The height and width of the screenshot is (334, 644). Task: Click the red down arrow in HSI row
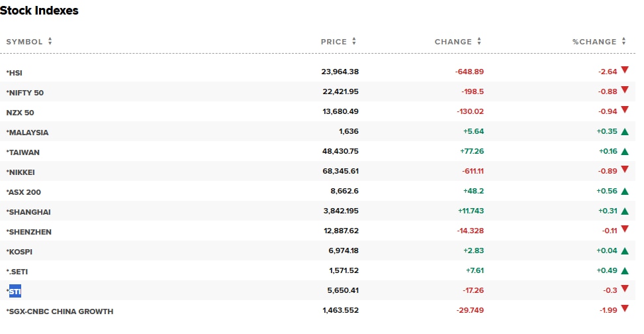pyautogui.click(x=625, y=70)
